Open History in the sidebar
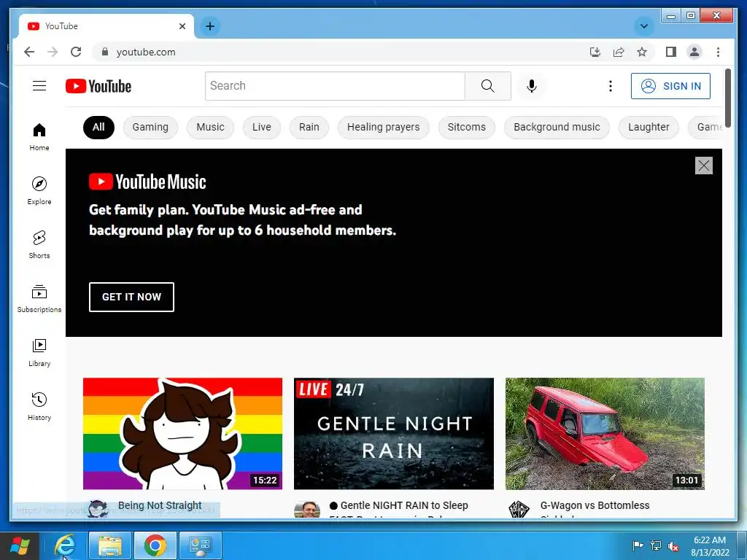Image resolution: width=747 pixels, height=560 pixels. click(39, 405)
